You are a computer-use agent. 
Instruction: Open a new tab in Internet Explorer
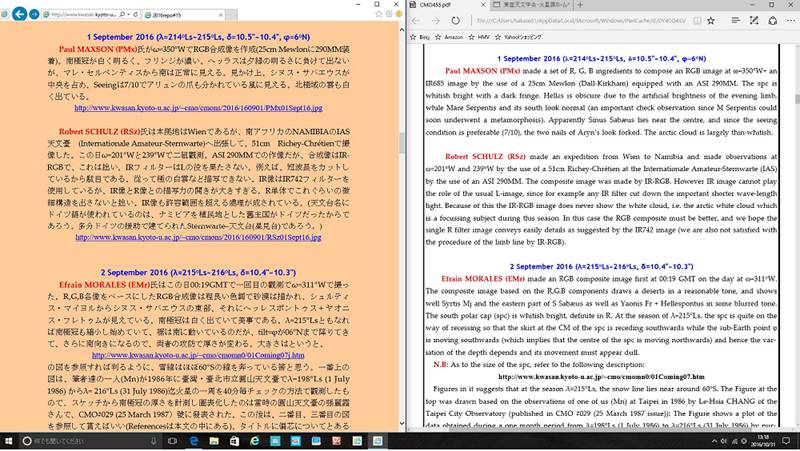pos(231,15)
